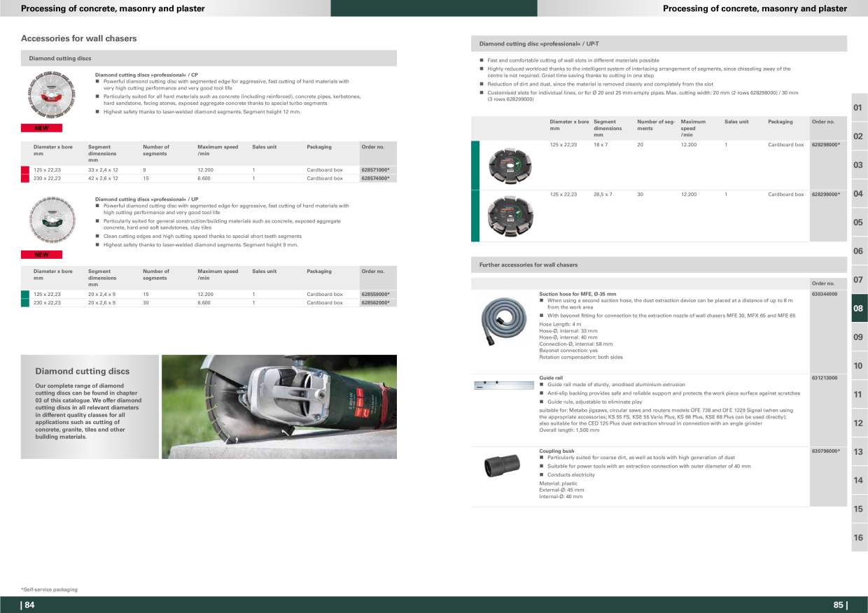Open chapter tab 13
The image size is (868, 613).
coord(859,451)
